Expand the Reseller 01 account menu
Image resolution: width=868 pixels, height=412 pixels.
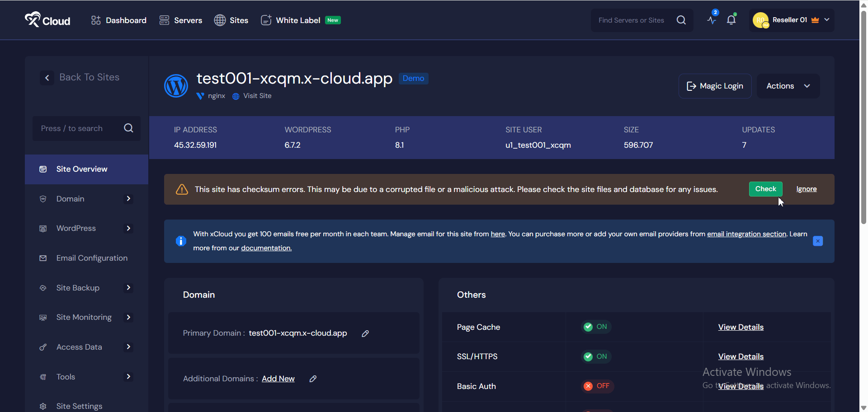791,20
